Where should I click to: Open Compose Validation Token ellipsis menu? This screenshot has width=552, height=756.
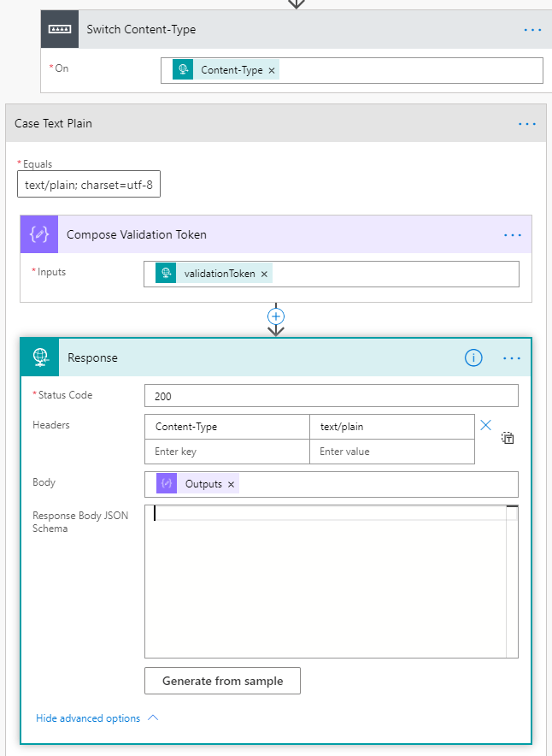(512, 234)
